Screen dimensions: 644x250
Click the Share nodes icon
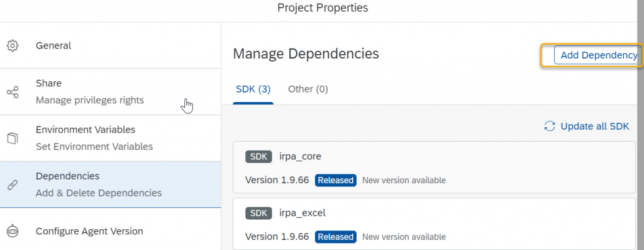[x=13, y=92]
